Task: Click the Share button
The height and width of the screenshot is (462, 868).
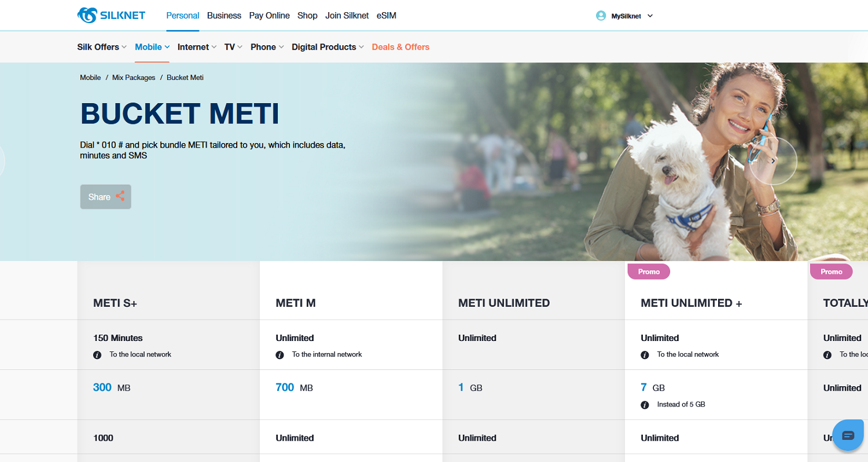Action: click(106, 197)
